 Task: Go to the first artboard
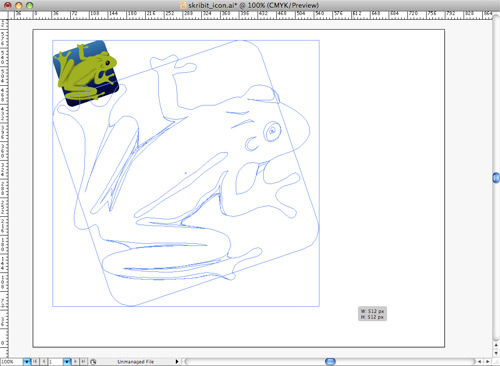point(35,361)
